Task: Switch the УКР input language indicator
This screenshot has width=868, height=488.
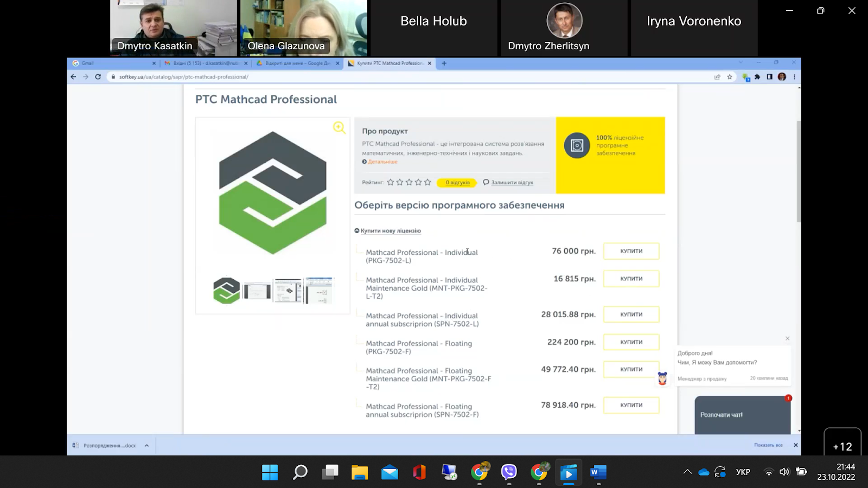Action: tap(743, 472)
